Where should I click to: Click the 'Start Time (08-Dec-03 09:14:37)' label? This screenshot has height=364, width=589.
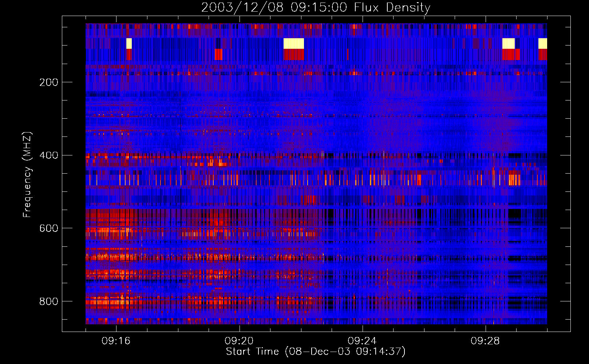coord(316,352)
